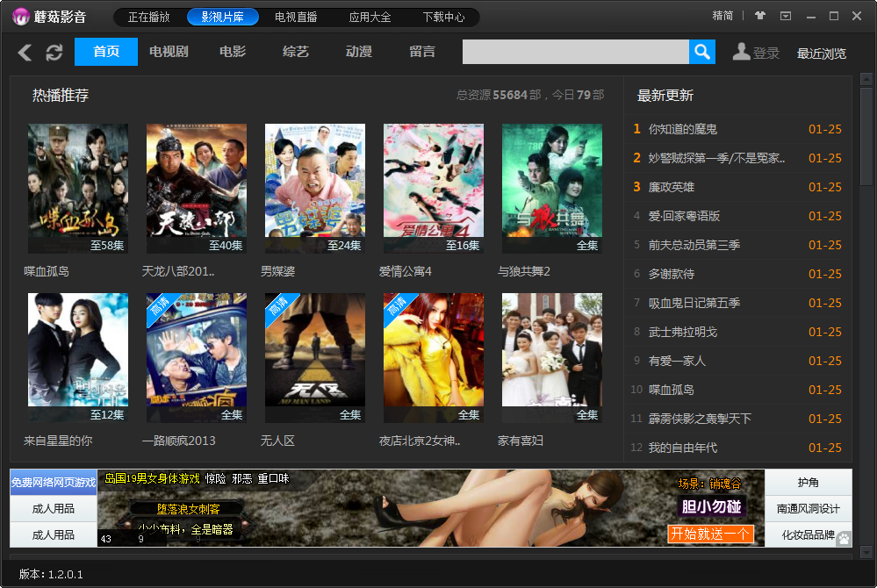Open the 动漫 category
The image size is (877, 588).
359,52
